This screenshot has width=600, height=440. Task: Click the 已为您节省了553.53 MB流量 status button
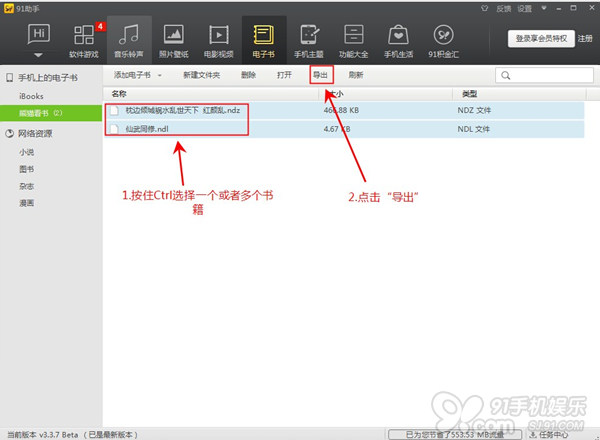[455, 435]
